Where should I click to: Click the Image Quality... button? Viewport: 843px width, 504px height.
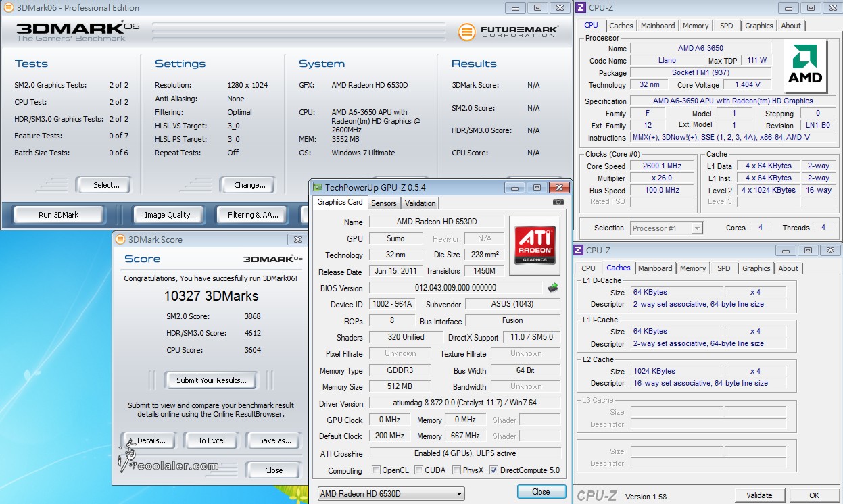click(x=170, y=215)
